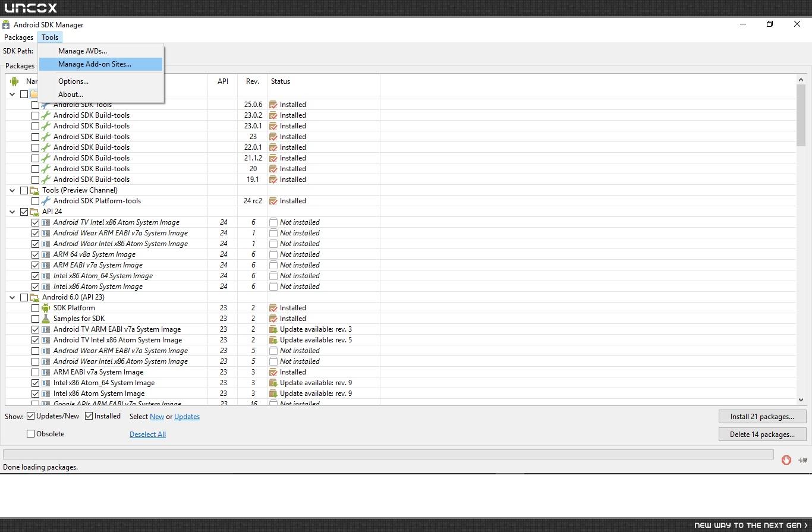Check the Samples for SDK checkbox
This screenshot has height=532, width=812.
tap(35, 319)
